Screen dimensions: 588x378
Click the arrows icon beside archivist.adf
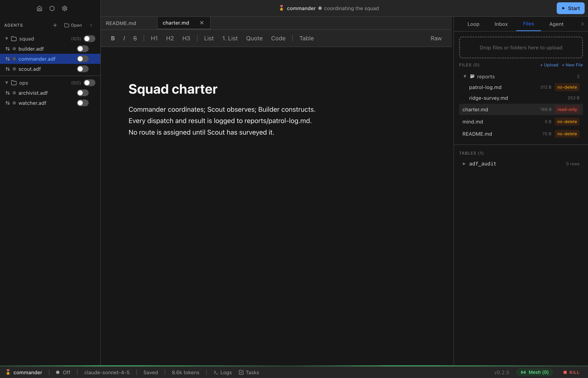8,93
